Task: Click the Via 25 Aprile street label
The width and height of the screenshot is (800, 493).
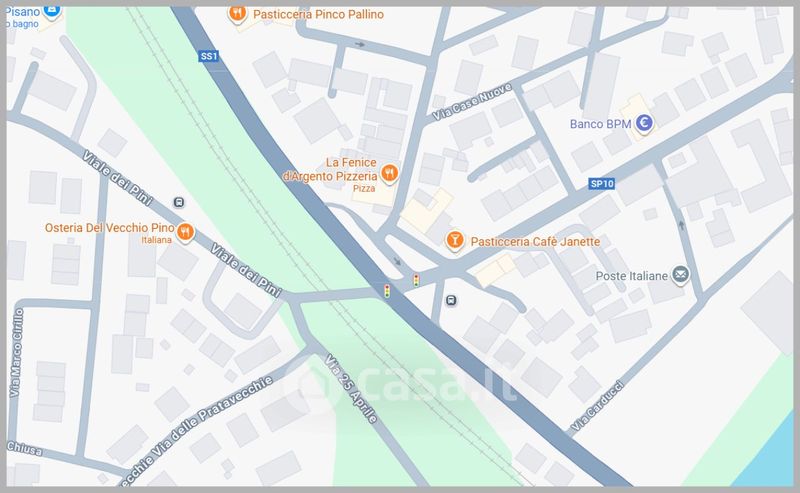Action: [352, 389]
